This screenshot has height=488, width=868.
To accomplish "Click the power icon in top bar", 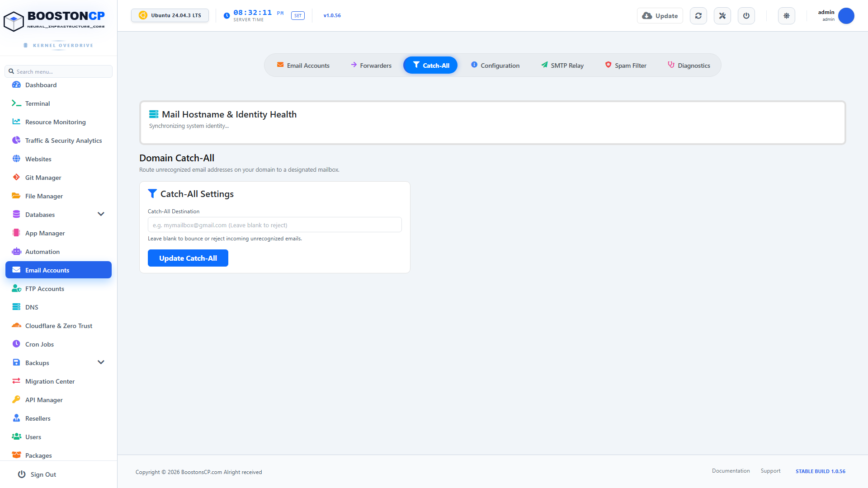I will coord(746,16).
